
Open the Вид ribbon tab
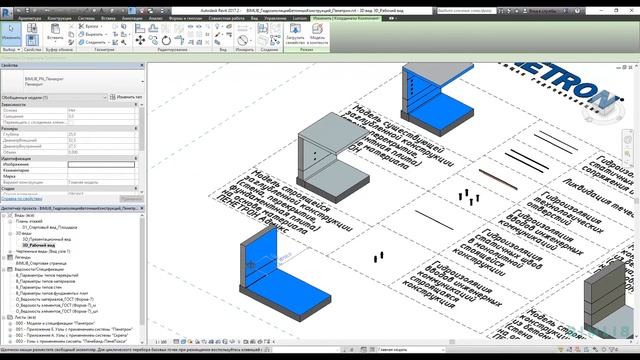click(254, 18)
